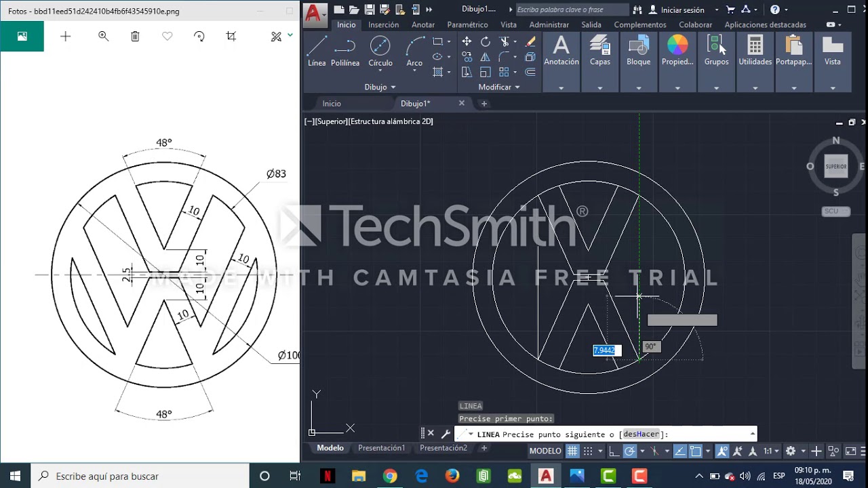
Task: Toggle 2D object snap
Action: point(695,451)
